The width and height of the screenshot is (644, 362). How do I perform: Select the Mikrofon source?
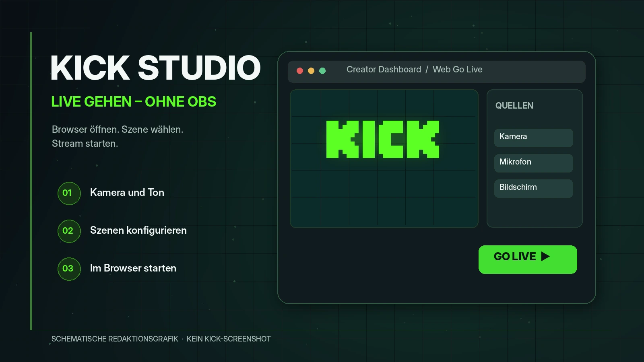pyautogui.click(x=533, y=163)
